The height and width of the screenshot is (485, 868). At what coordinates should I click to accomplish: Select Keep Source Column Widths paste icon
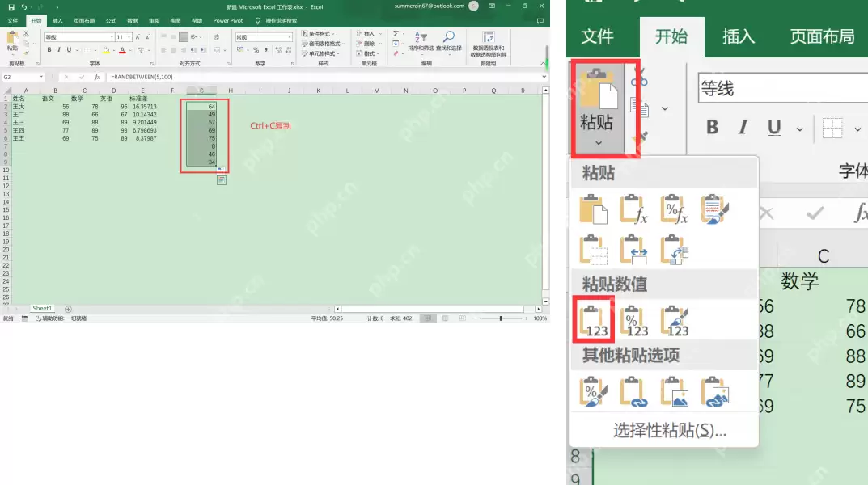pyautogui.click(x=634, y=250)
